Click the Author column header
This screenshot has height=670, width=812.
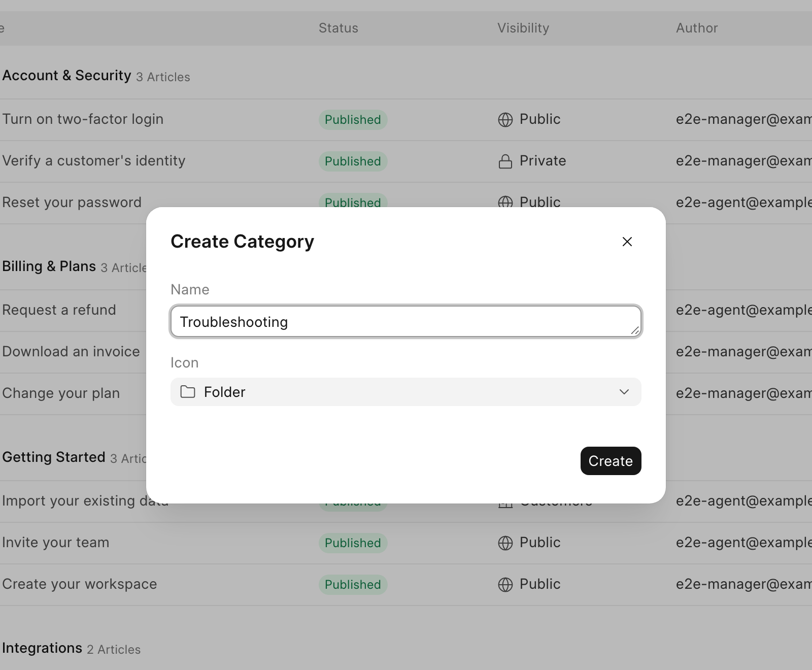point(697,28)
